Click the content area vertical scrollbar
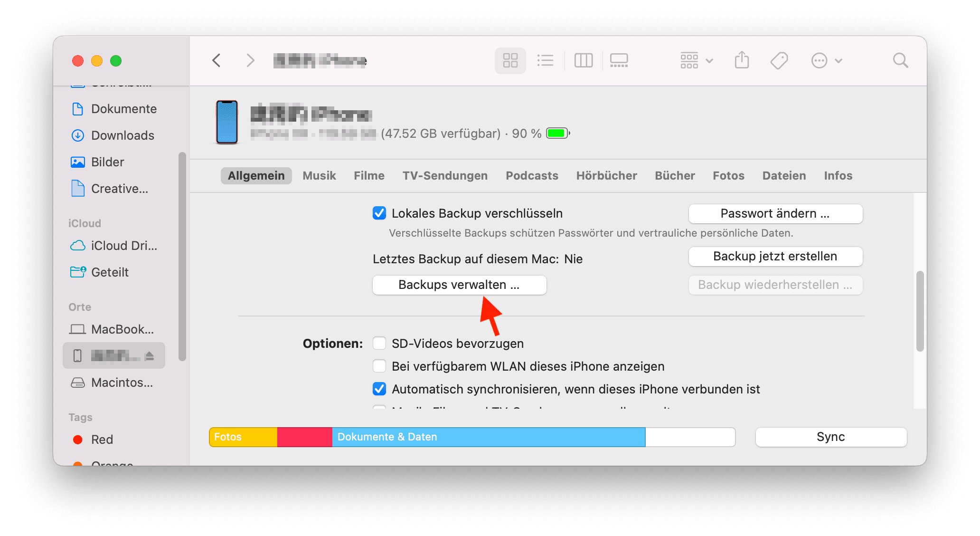The height and width of the screenshot is (536, 980). click(x=920, y=311)
